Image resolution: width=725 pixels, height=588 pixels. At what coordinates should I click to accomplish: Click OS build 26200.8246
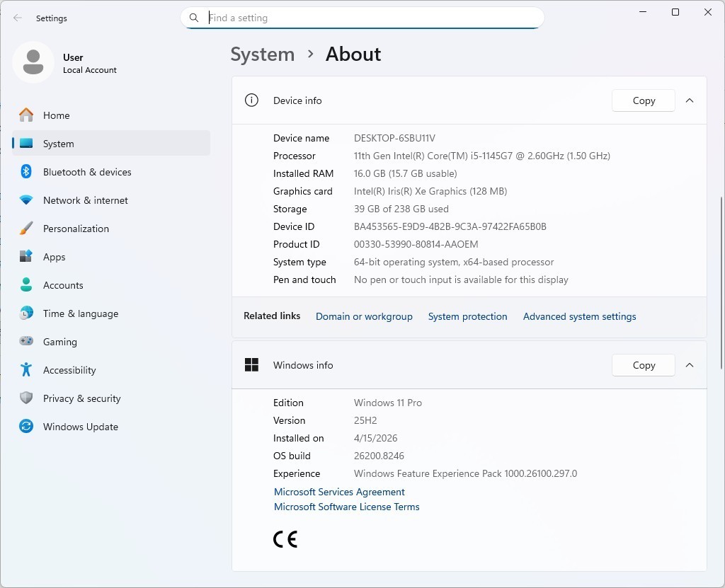click(x=379, y=456)
